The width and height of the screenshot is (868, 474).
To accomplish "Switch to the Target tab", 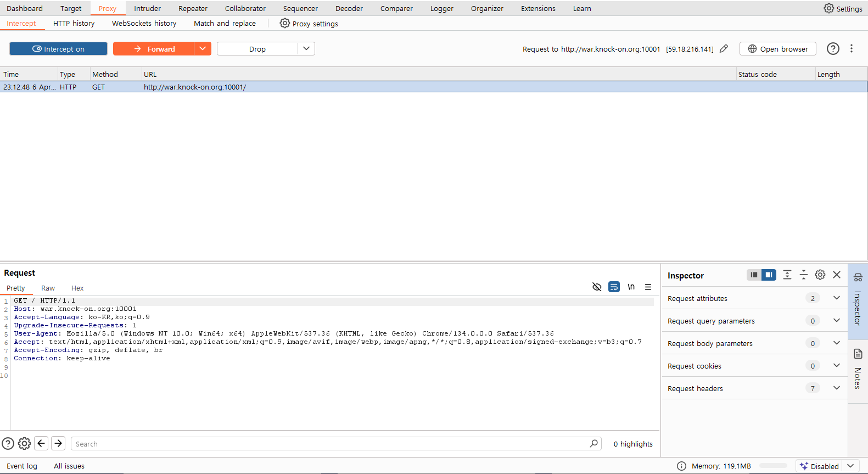I will [71, 8].
